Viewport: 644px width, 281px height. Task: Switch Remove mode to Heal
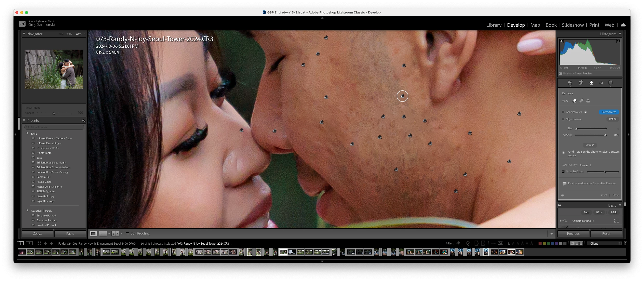(x=581, y=101)
